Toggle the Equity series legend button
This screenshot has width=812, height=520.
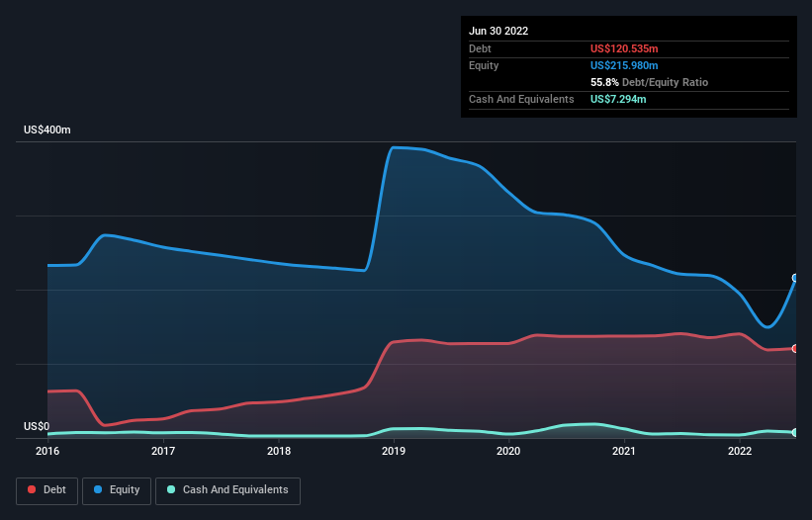[117, 490]
